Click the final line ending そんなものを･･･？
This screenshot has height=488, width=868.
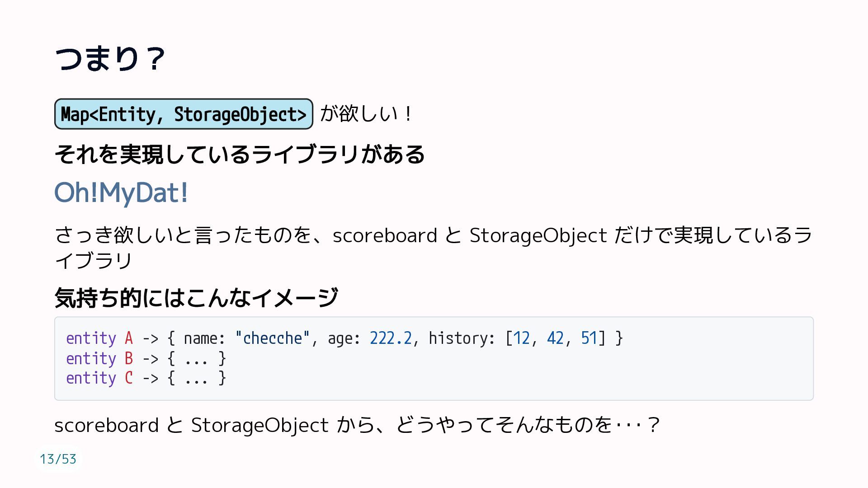tap(357, 425)
